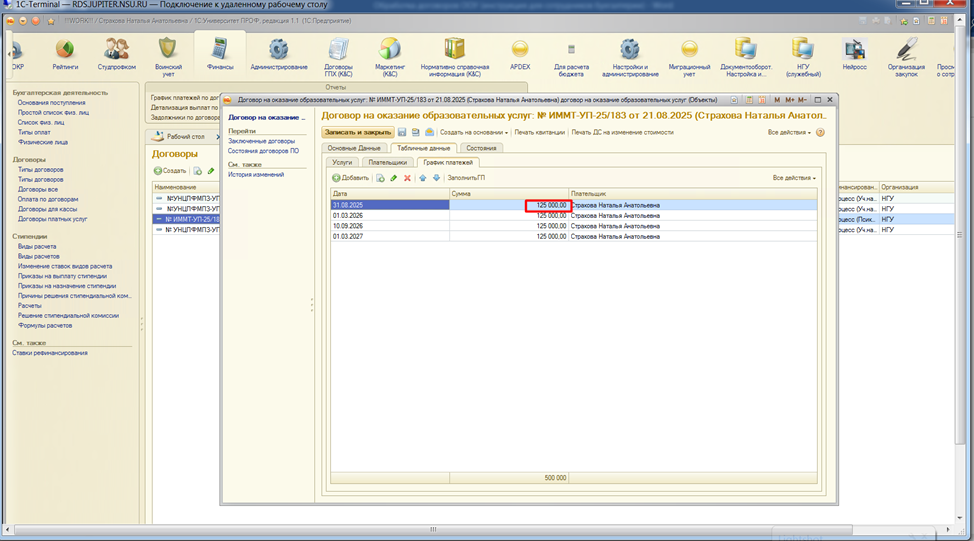Move payment row down with arrow icon
Image resolution: width=974 pixels, height=541 pixels.
(x=436, y=178)
